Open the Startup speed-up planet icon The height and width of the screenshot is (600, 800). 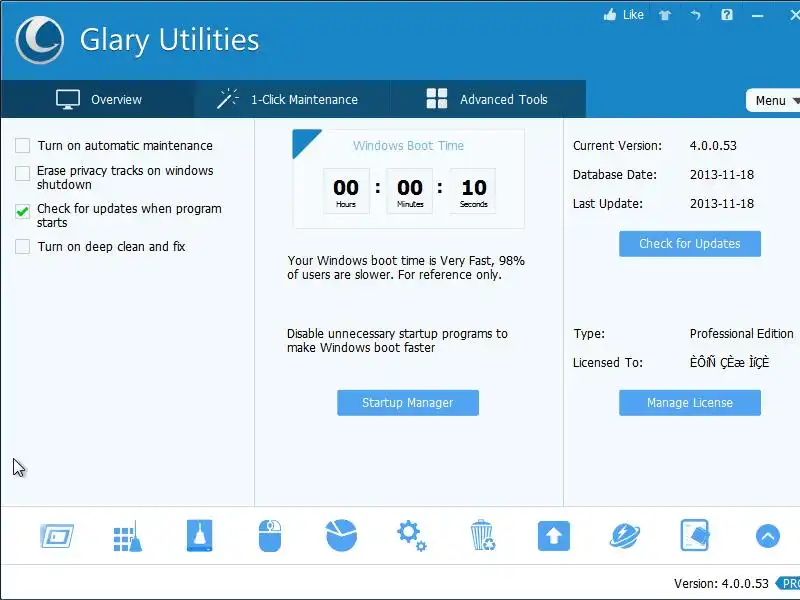625,536
